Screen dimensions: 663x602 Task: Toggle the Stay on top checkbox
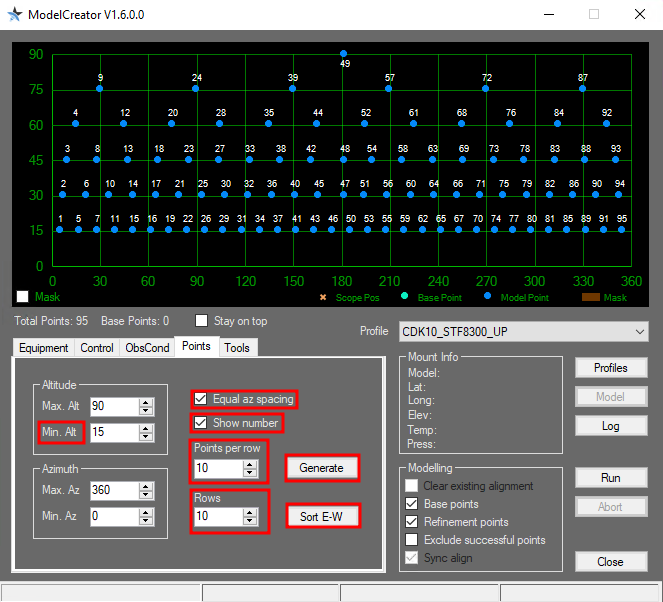click(202, 321)
